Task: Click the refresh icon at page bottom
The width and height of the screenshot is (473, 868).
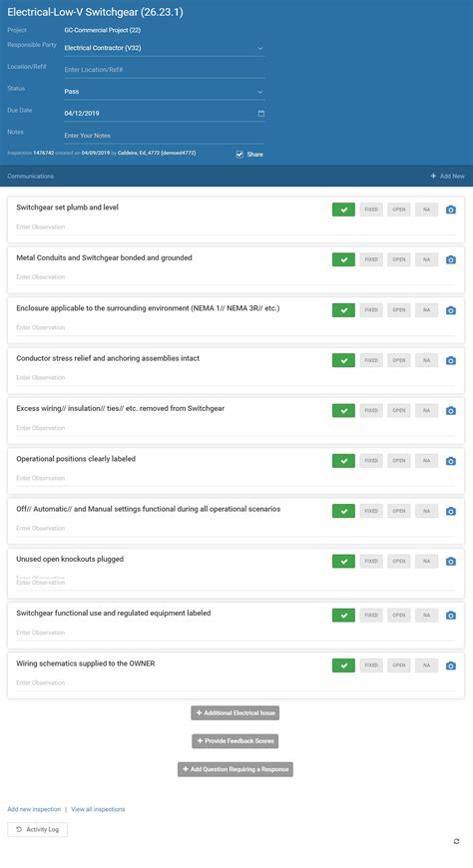Action: [456, 841]
